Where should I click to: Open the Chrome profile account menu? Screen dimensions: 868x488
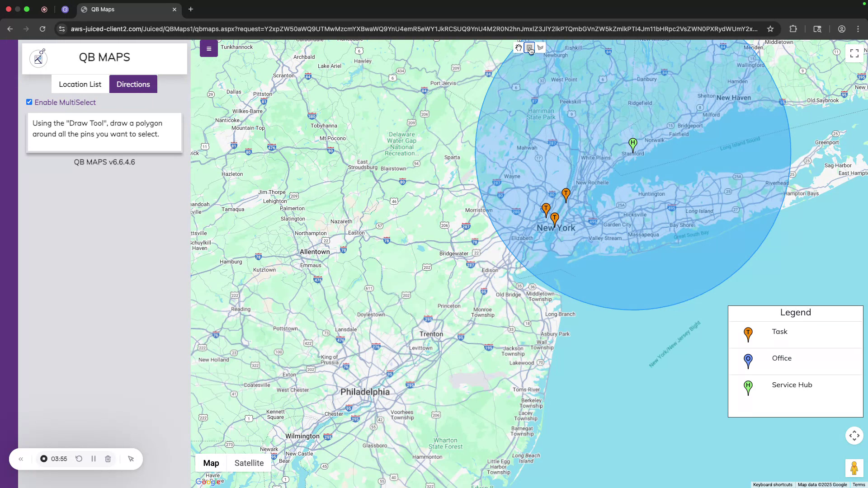pos(841,28)
